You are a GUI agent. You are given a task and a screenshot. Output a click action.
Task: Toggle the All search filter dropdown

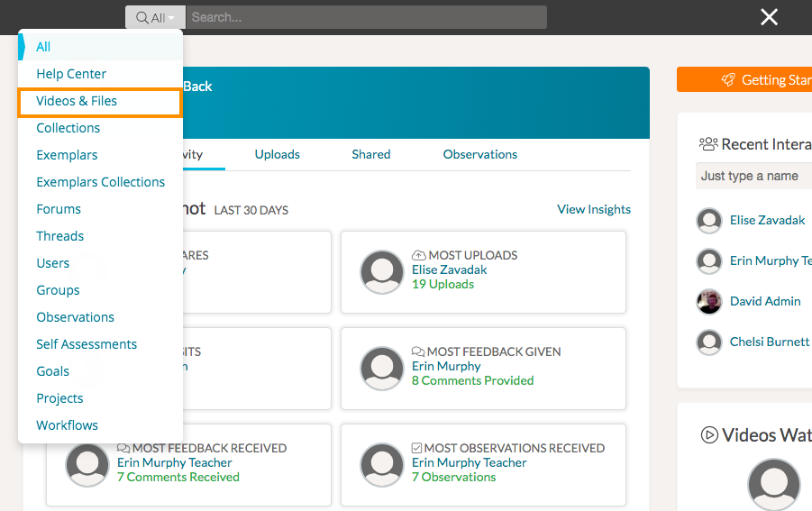[155, 17]
